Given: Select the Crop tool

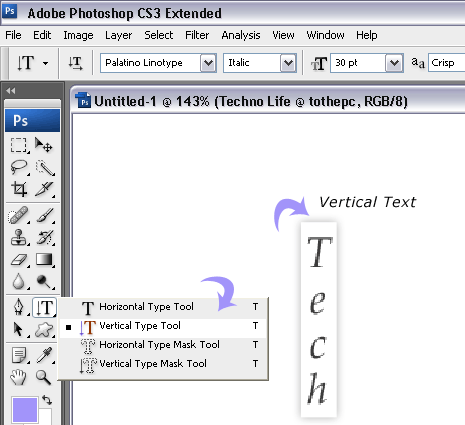Looking at the screenshot, I should [x=19, y=189].
